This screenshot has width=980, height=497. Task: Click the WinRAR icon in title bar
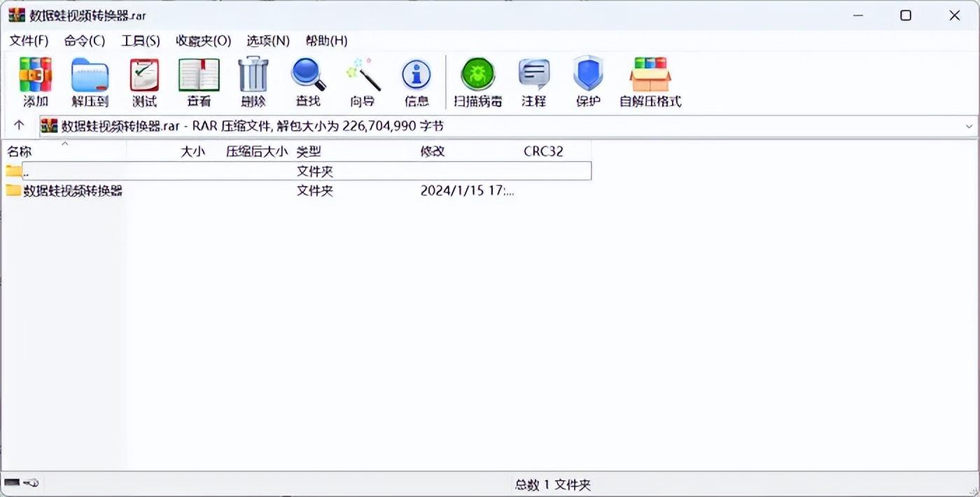click(x=17, y=15)
